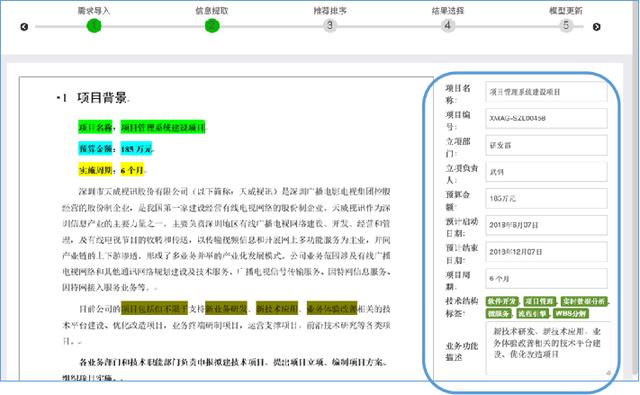Jump to step 5 模型更新 circle
Viewport: 640px width, 395px height.
(x=566, y=26)
